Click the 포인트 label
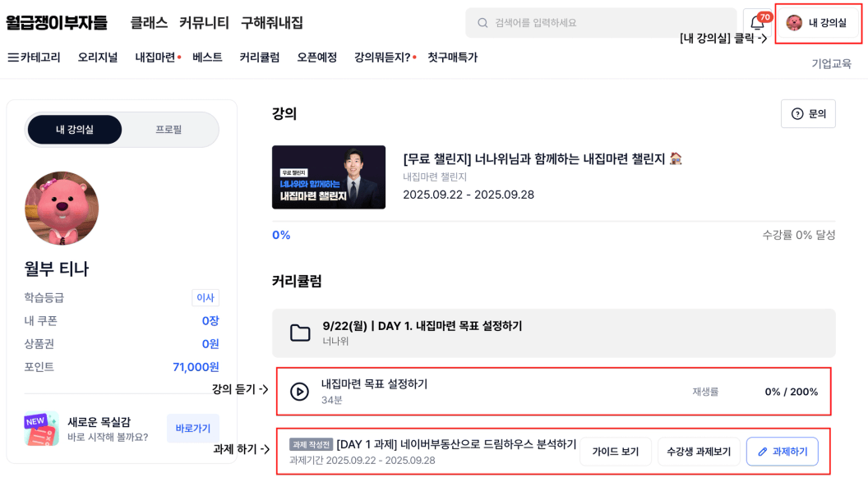The image size is (868, 482). (39, 367)
